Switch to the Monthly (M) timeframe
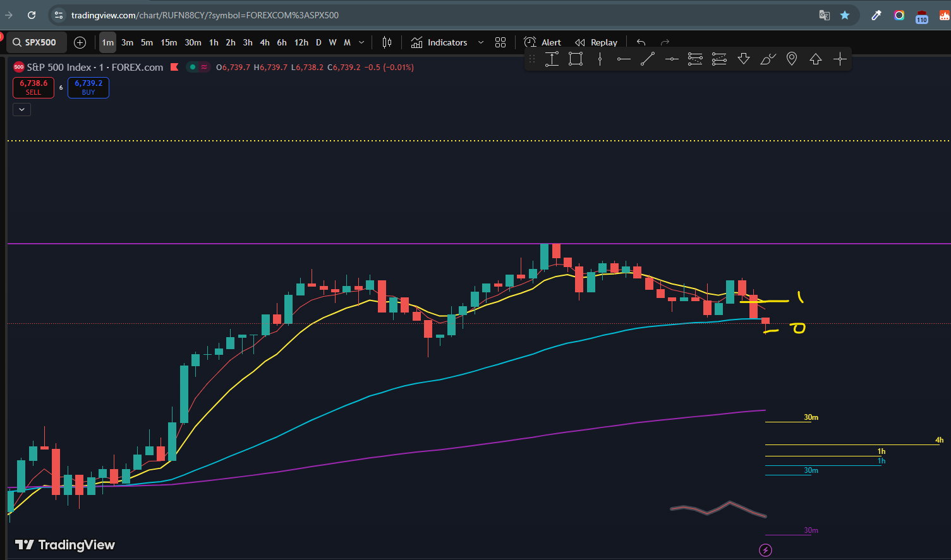951x560 pixels. (x=347, y=42)
